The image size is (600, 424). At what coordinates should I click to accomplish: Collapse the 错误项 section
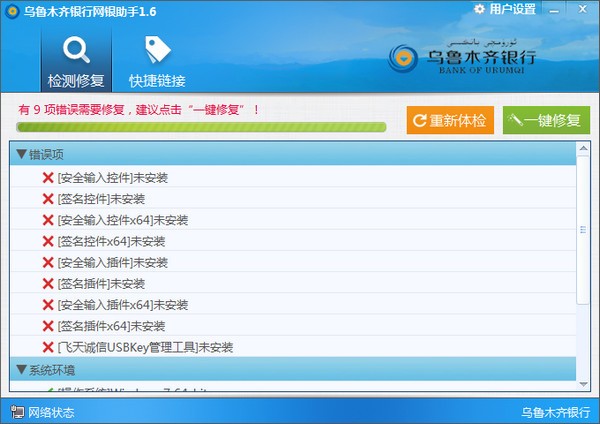point(21,154)
